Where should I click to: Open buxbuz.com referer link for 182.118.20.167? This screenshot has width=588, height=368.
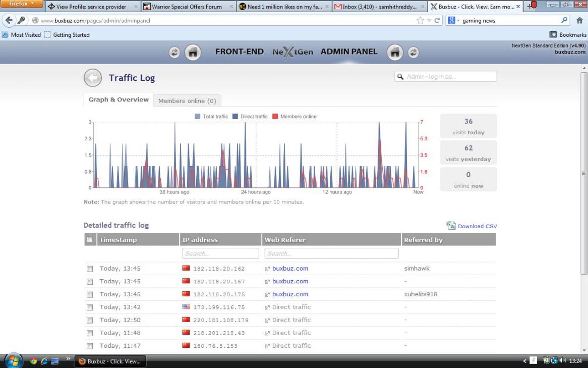click(290, 281)
